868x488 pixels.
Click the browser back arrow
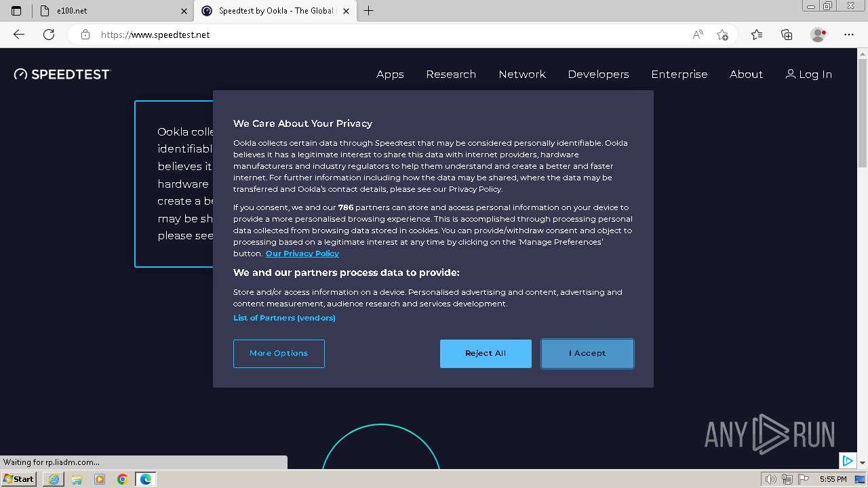[x=19, y=35]
